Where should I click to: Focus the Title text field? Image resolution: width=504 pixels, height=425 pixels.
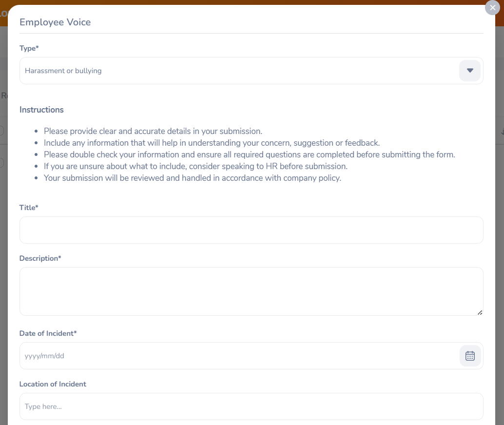[251, 230]
